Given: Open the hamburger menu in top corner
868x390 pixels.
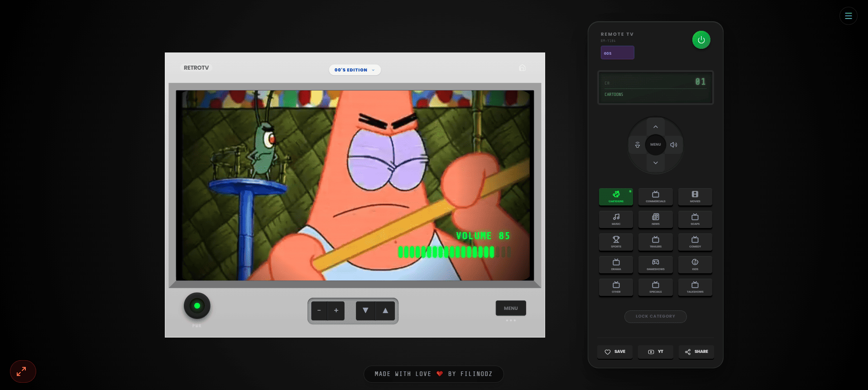Looking at the screenshot, I should [x=848, y=16].
